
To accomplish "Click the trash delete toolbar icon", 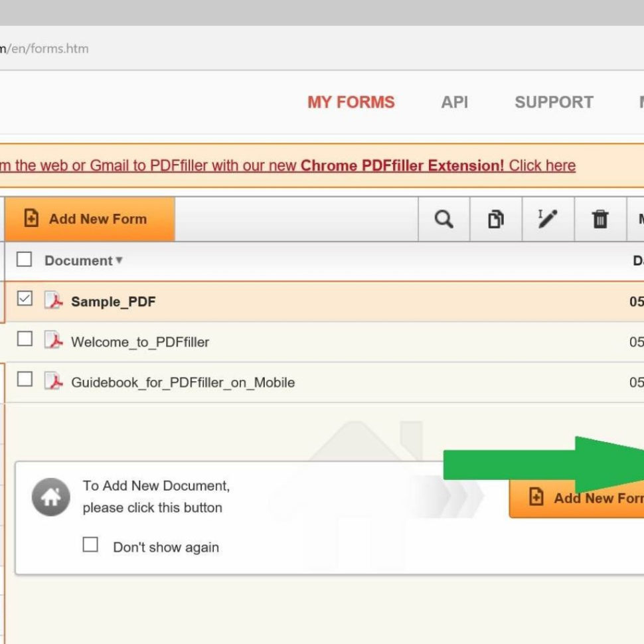I will (600, 219).
